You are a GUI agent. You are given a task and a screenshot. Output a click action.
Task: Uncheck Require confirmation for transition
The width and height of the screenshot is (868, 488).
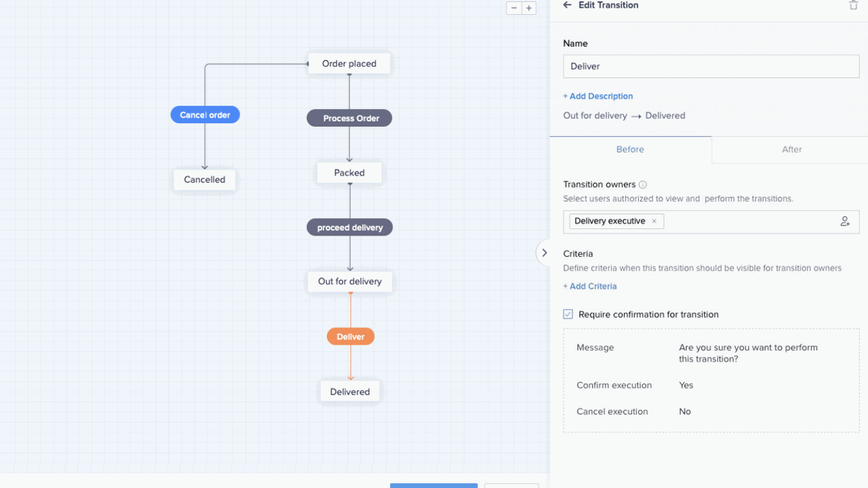pyautogui.click(x=568, y=314)
